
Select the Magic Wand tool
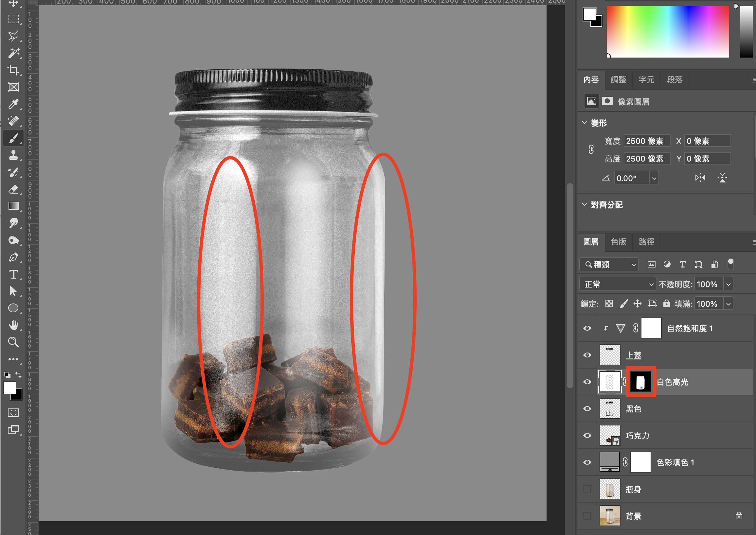point(13,53)
